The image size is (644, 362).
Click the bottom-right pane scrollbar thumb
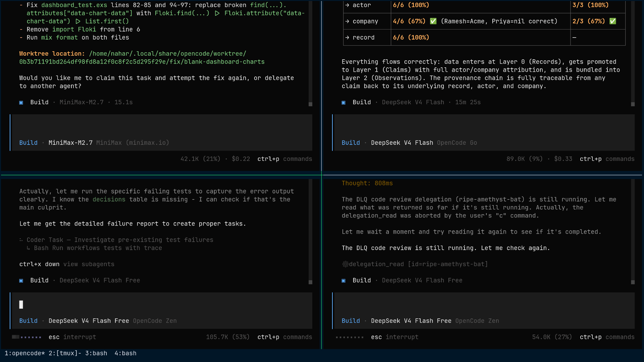pyautogui.click(x=633, y=282)
